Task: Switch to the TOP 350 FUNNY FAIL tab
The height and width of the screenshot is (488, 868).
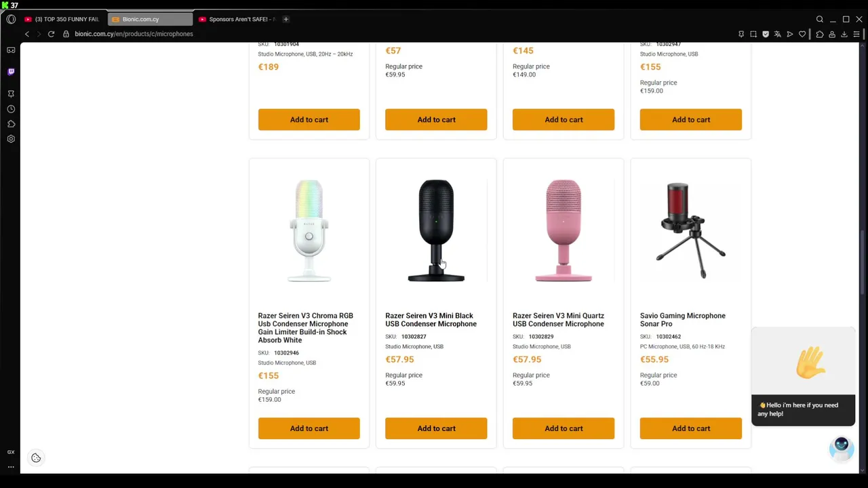Action: 66,19
